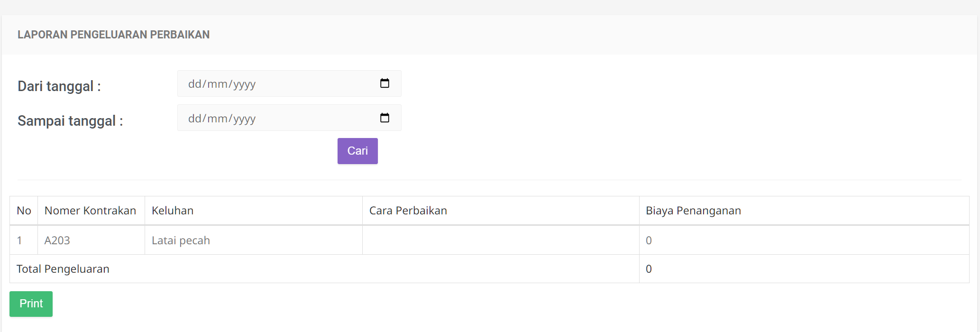Click the A203 table cell
Image resolution: width=980 pixels, height=332 pixels.
[91, 240]
